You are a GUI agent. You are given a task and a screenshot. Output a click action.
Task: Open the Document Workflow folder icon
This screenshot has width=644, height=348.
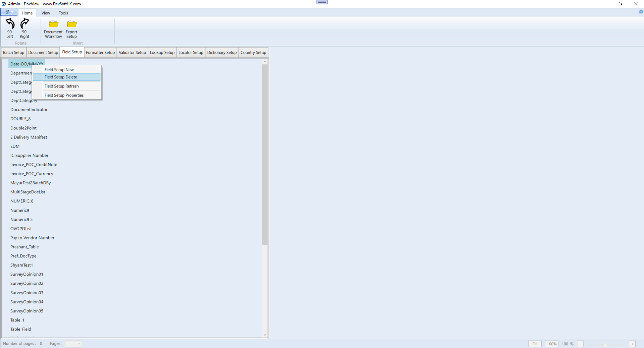53,29
